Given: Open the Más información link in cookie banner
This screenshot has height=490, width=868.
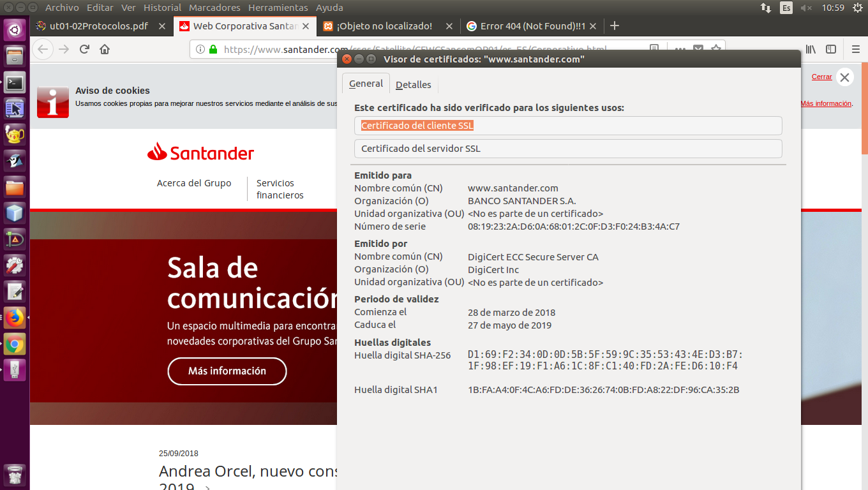Looking at the screenshot, I should tap(826, 103).
